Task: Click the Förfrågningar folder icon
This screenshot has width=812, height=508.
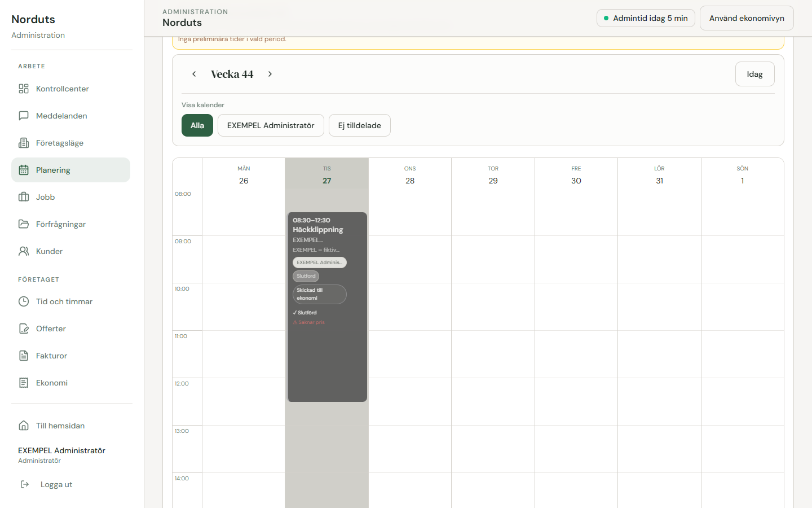Action: click(24, 224)
